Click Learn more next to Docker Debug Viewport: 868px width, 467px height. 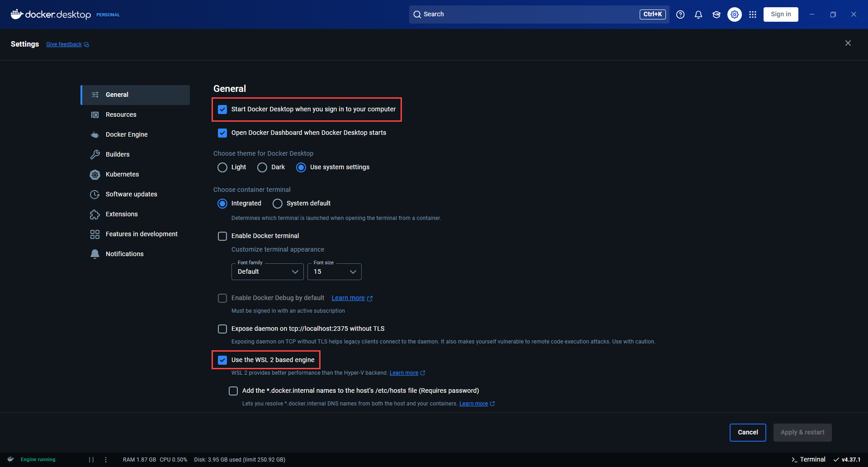tap(348, 298)
